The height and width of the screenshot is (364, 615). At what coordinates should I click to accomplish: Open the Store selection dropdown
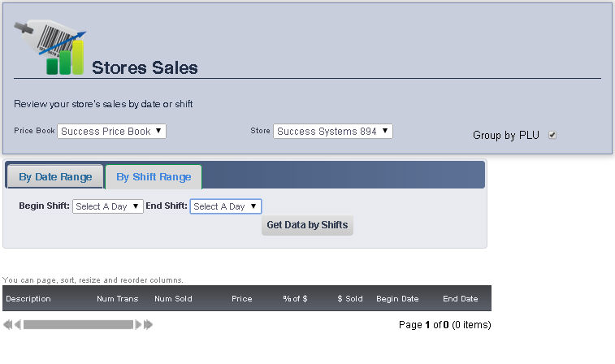pos(332,131)
